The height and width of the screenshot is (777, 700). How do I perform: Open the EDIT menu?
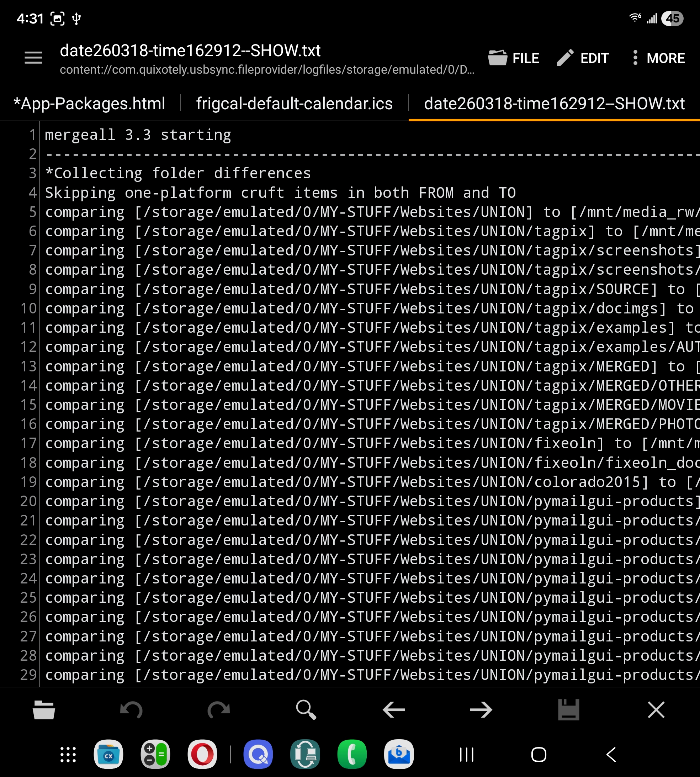tap(582, 58)
